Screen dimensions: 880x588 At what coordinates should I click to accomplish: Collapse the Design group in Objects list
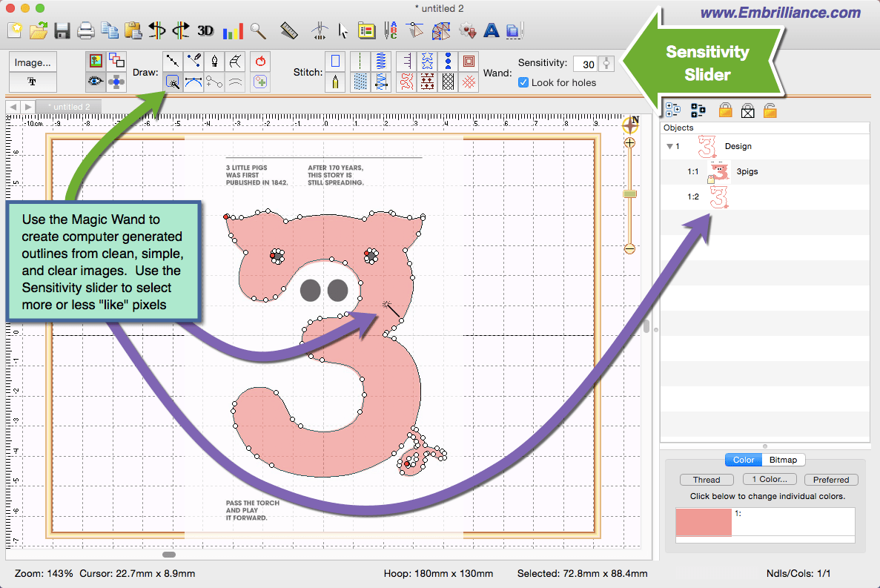pos(669,146)
